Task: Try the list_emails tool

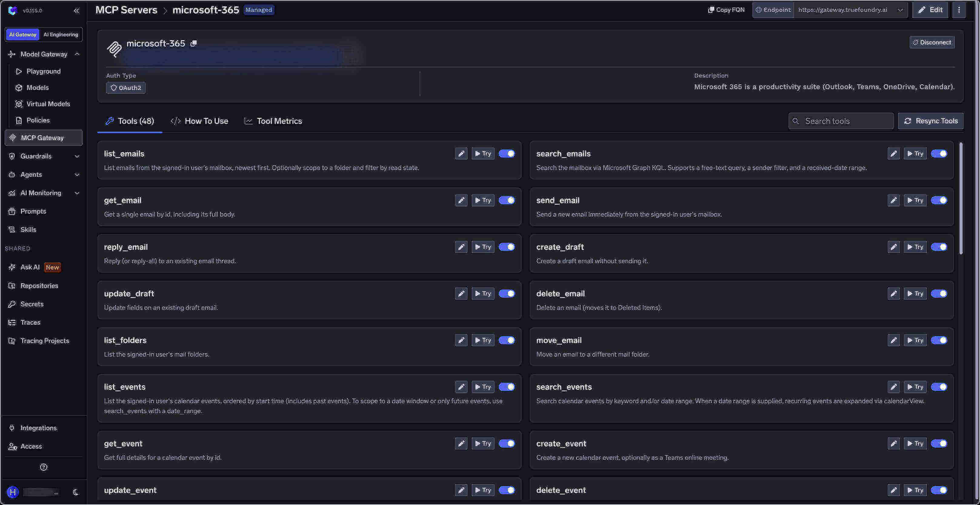Action: point(483,154)
